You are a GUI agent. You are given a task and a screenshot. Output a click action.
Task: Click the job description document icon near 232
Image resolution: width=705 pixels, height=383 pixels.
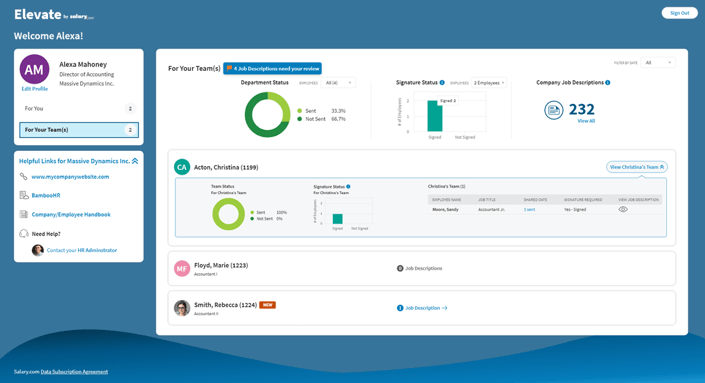pyautogui.click(x=553, y=110)
